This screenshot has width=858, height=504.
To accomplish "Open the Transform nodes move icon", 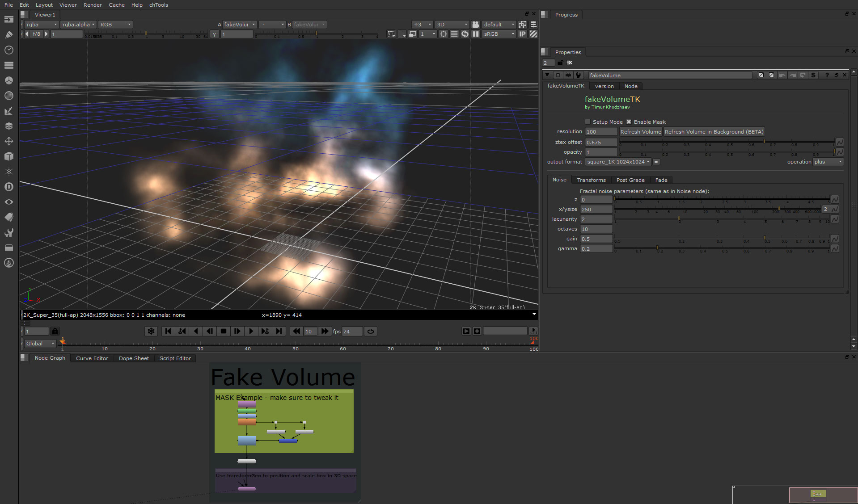I will pos(8,141).
